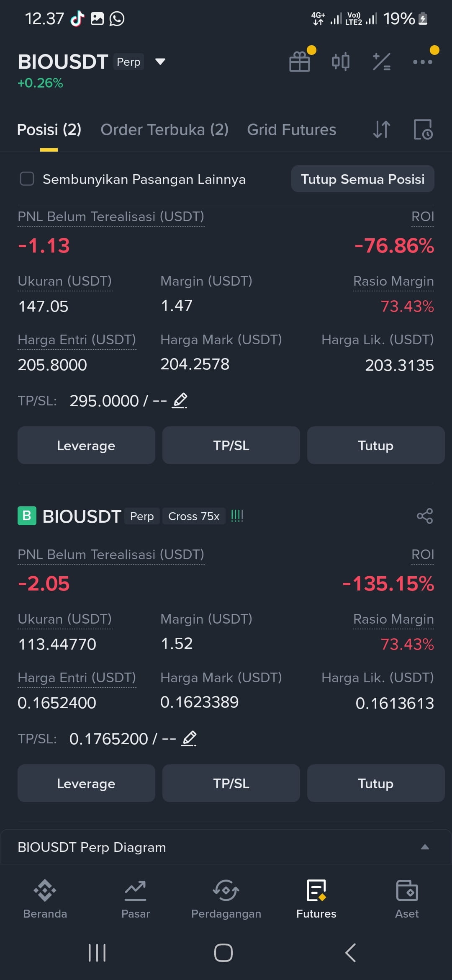Open the gift rewards icon
This screenshot has height=980, width=452.
(300, 62)
